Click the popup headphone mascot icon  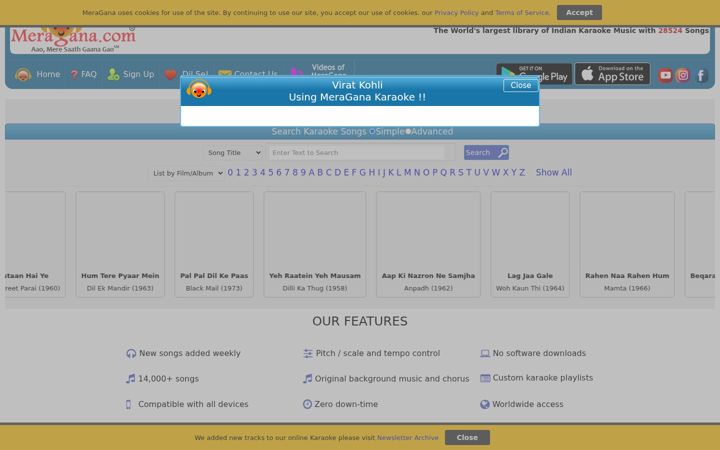(199, 89)
